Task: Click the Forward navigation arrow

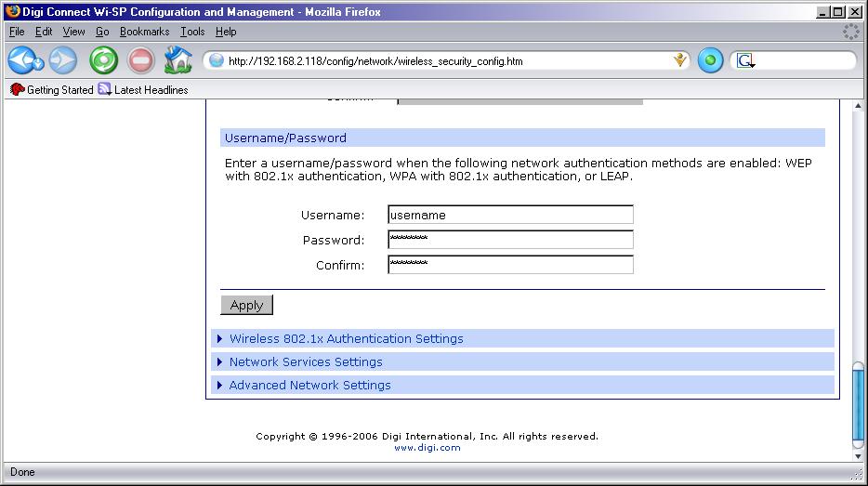Action: 63,61
